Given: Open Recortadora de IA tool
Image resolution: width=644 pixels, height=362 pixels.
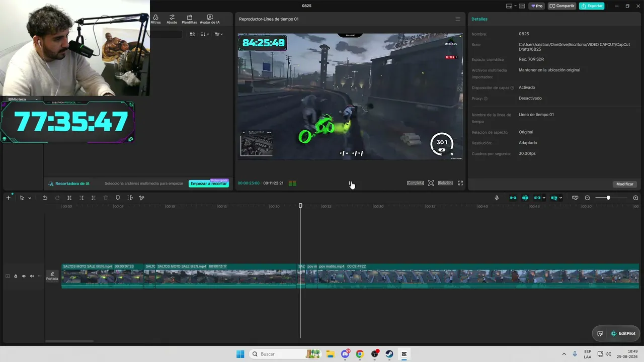Looking at the screenshot, I should (x=69, y=184).
